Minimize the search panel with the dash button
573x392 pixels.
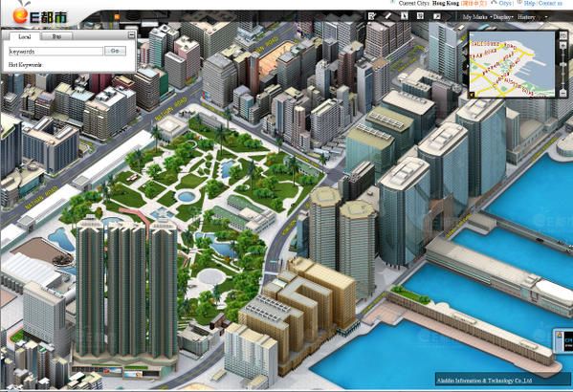click(131, 35)
